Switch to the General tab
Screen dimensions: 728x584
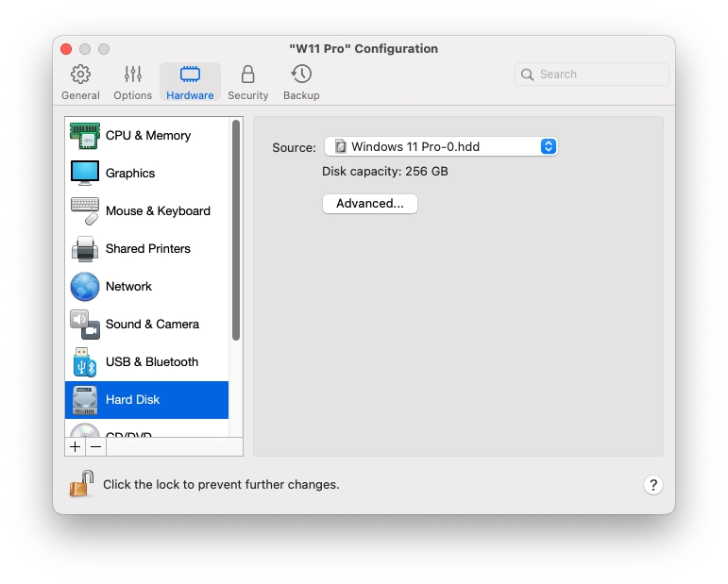click(x=80, y=82)
